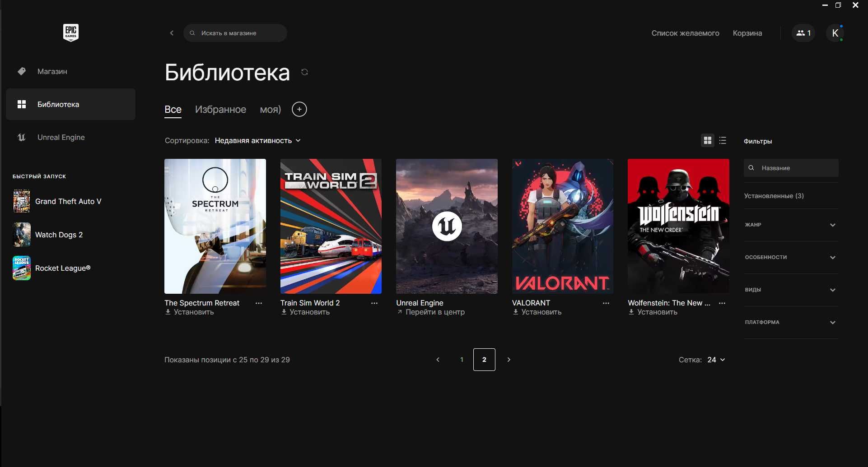Open Библиотека in the sidebar
The width and height of the screenshot is (868, 467).
(70, 104)
